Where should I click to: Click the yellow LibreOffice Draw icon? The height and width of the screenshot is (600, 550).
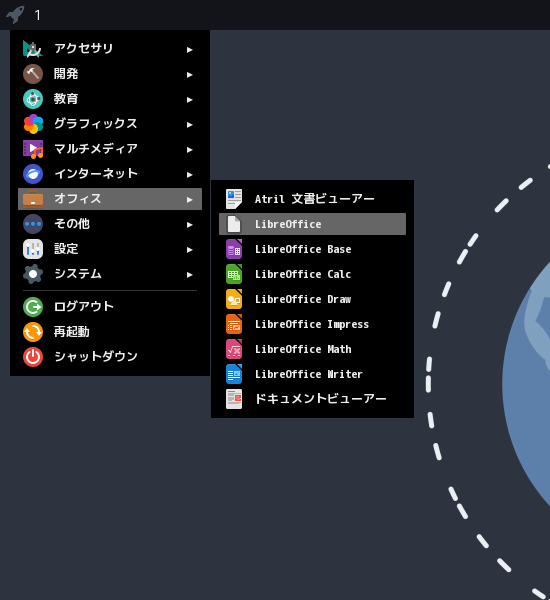click(234, 299)
